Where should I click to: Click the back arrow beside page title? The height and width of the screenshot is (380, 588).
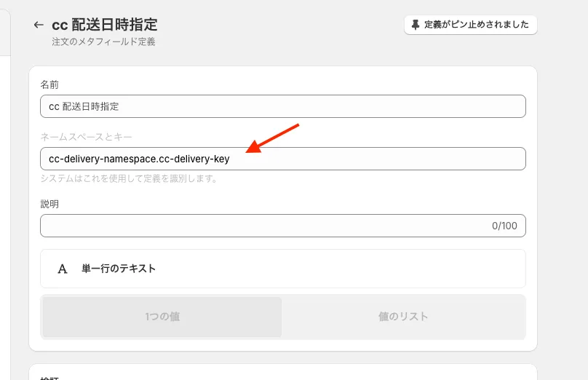point(39,25)
